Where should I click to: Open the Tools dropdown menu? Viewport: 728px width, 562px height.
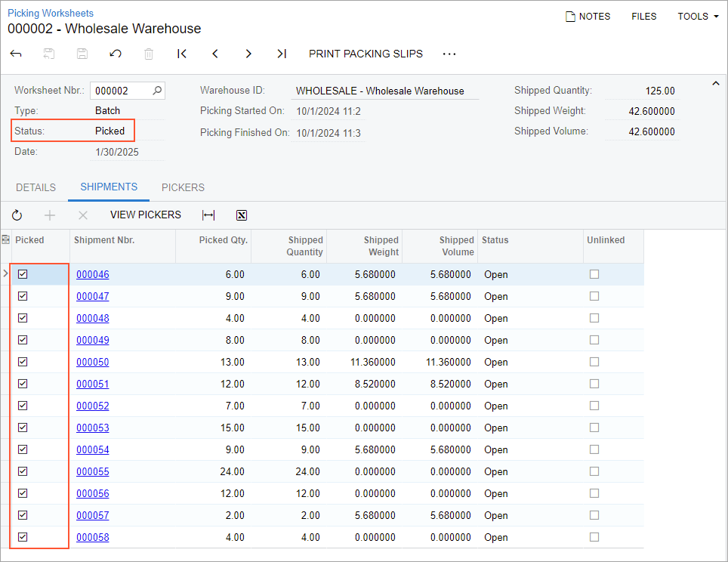pos(698,16)
